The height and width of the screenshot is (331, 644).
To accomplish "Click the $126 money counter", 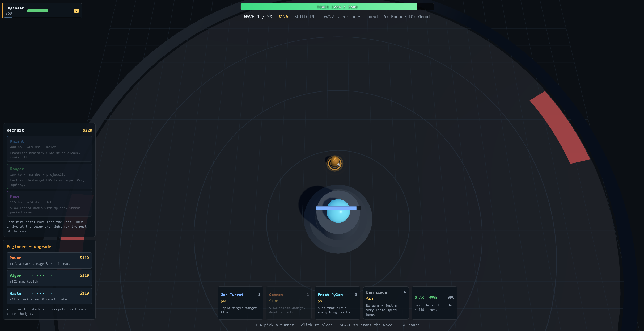I will tap(283, 17).
